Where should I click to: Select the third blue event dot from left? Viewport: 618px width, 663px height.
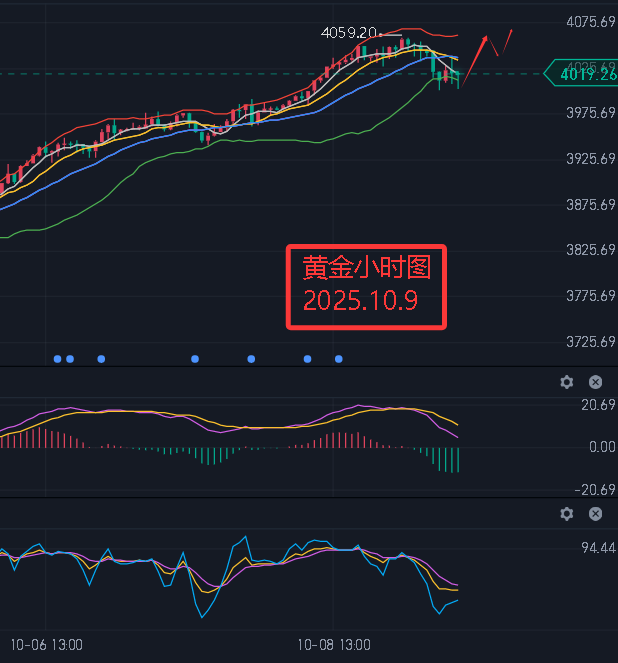101,358
